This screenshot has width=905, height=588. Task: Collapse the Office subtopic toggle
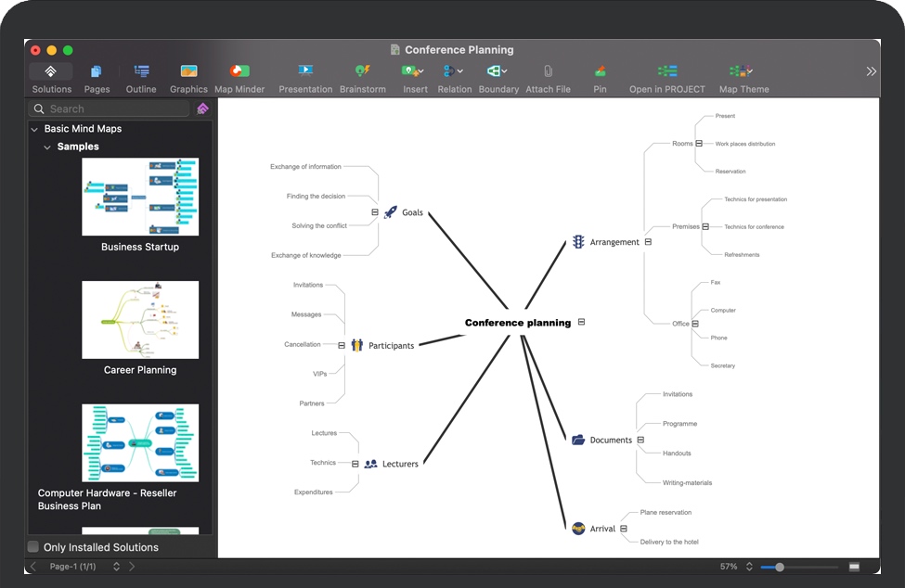click(x=695, y=324)
